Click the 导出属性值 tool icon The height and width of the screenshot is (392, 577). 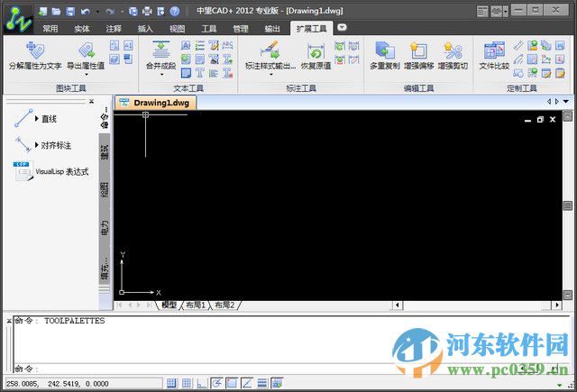pos(87,50)
